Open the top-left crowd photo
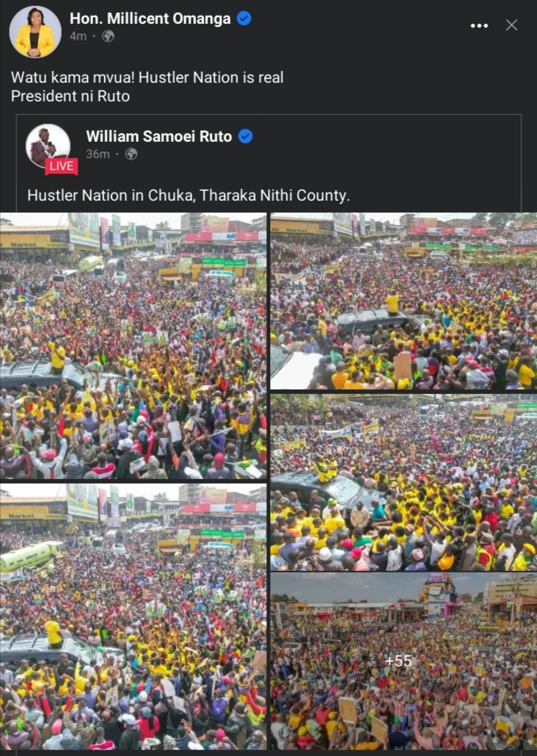Screen dimensions: 537x756 (x=133, y=346)
